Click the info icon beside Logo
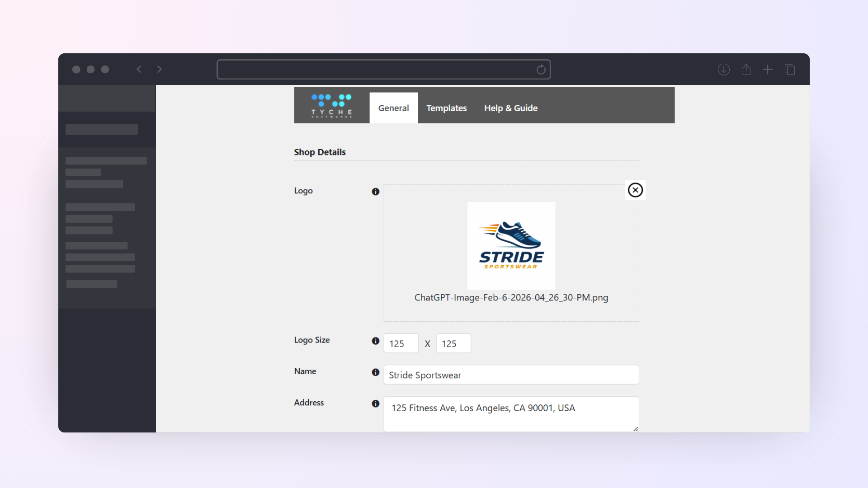 pyautogui.click(x=375, y=192)
